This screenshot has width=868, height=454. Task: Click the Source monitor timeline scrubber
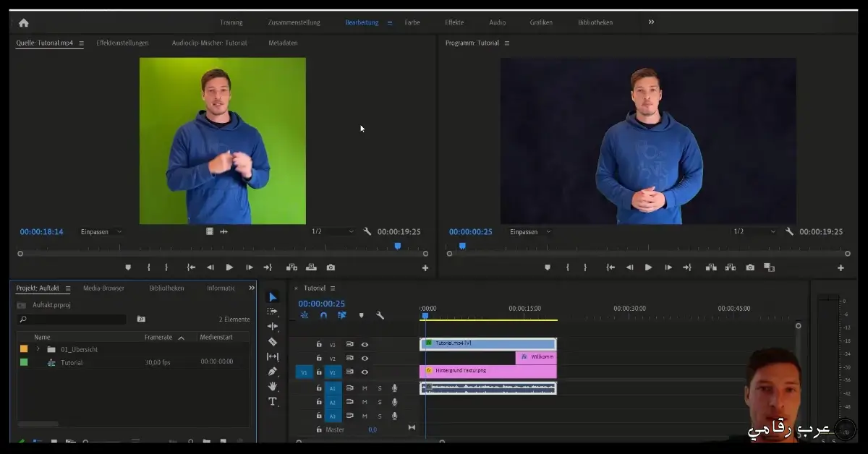[x=399, y=246]
